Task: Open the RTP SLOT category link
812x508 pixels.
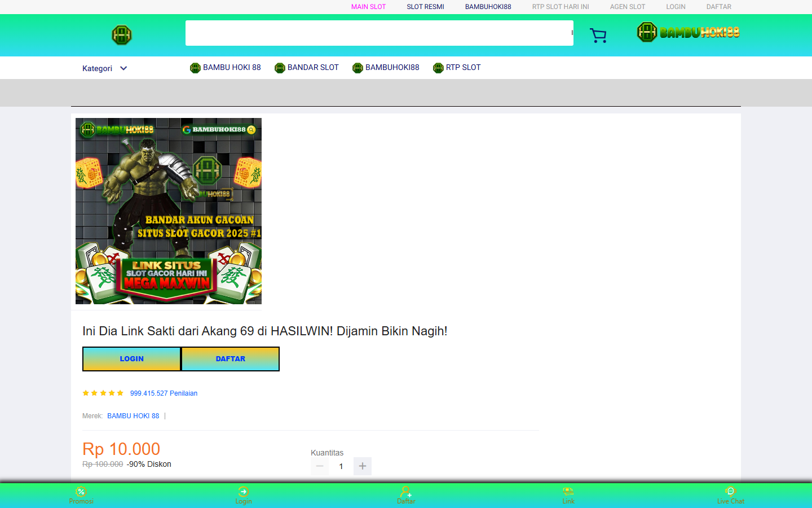Action: 464,67
